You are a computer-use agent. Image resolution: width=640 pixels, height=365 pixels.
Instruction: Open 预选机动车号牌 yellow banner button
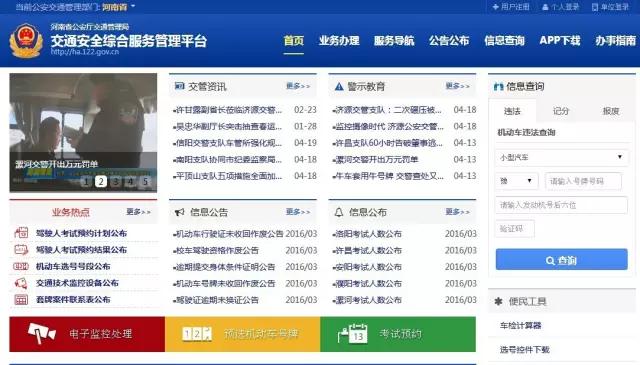click(x=242, y=334)
